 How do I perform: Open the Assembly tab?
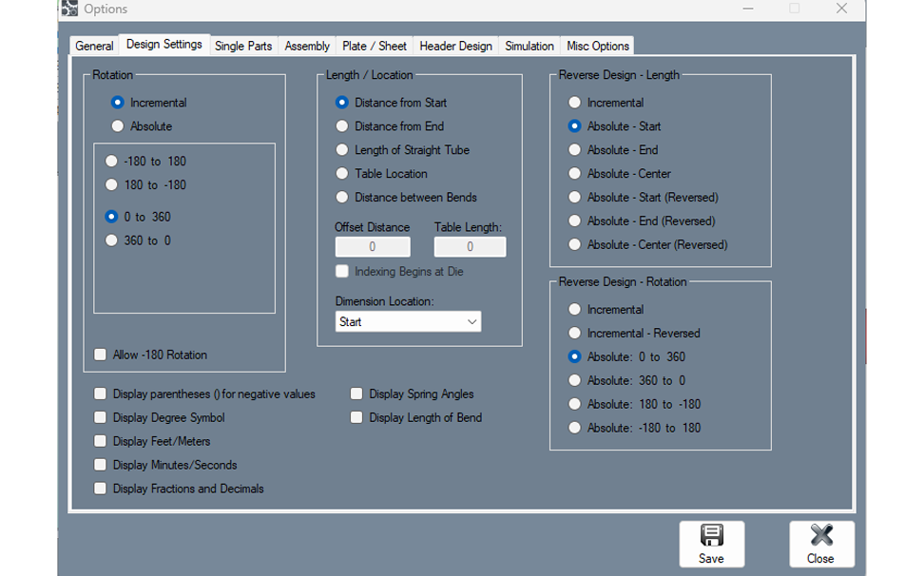pos(307,46)
